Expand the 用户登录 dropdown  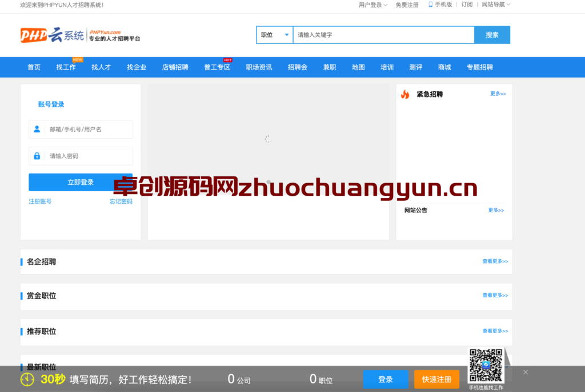click(x=372, y=5)
